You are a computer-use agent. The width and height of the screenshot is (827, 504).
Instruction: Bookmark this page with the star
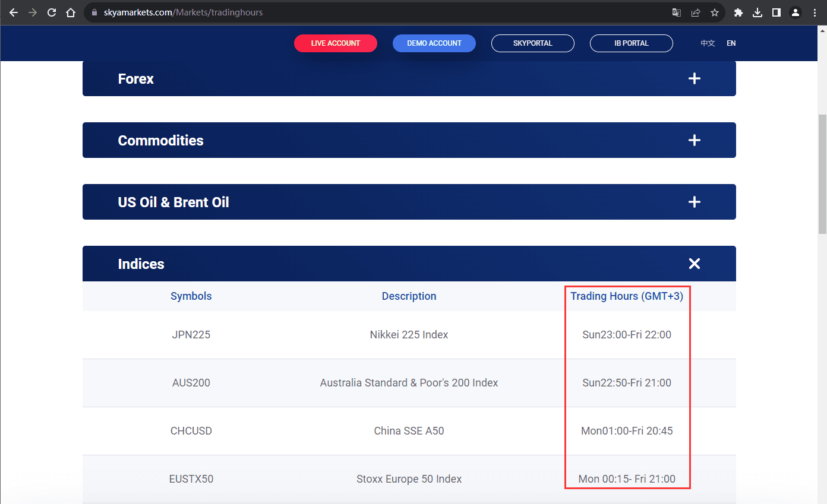715,12
